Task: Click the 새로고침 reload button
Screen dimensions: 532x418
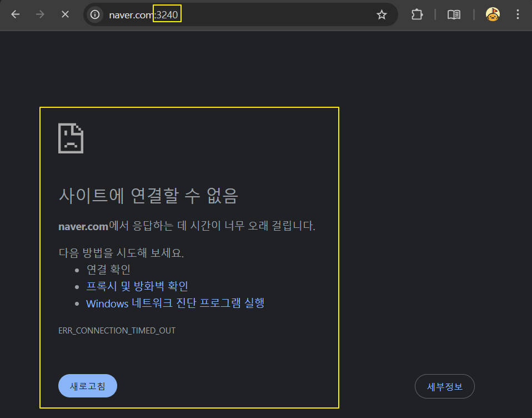Action: [x=88, y=386]
